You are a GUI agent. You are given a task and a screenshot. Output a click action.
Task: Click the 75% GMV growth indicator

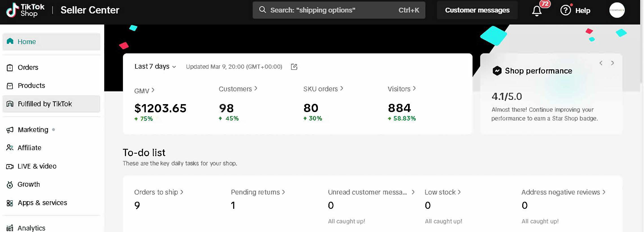[144, 119]
